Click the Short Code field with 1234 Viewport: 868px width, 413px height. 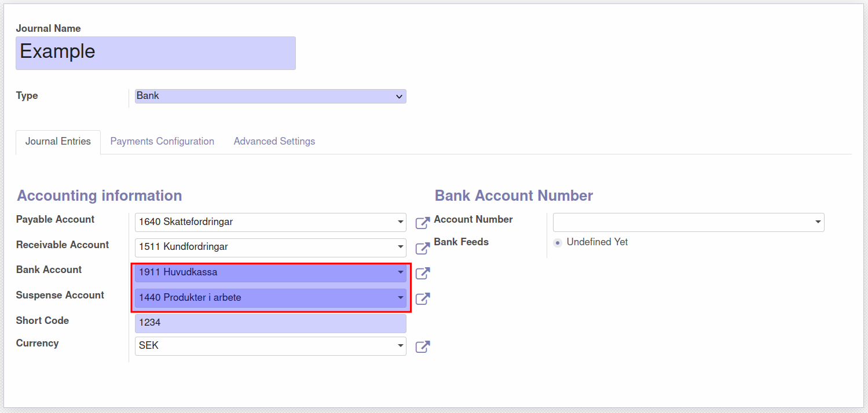tap(270, 323)
